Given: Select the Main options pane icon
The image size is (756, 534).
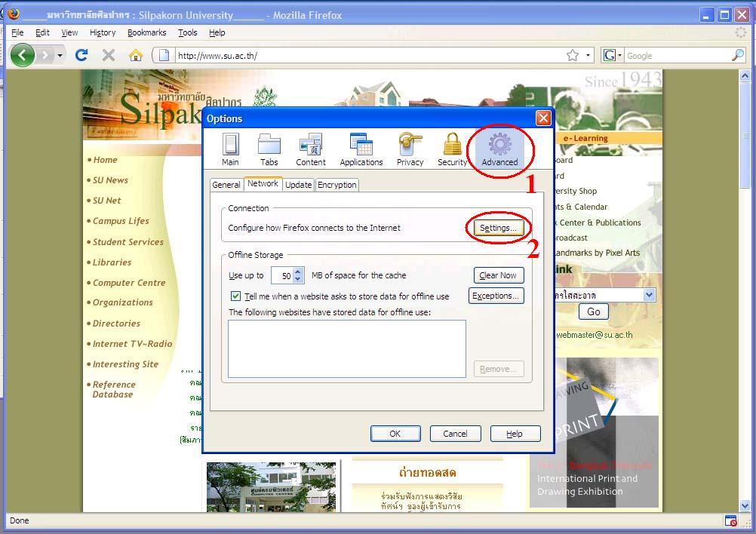Looking at the screenshot, I should coord(230,149).
